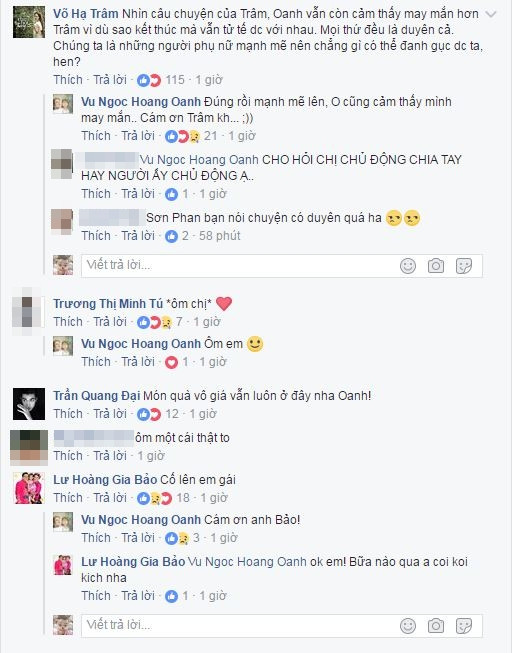Viewport: 512px width, 653px height.
Task: Click Võ Hạ Trâm's avatar thumbnail
Action: tap(29, 22)
